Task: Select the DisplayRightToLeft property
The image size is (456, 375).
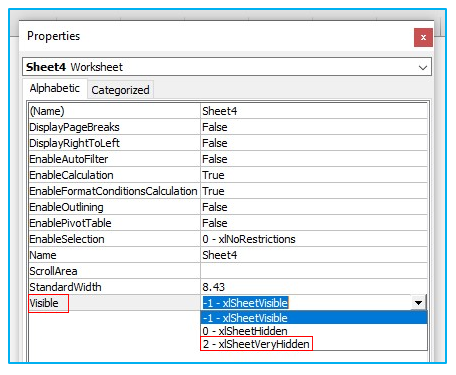Action: [x=114, y=143]
